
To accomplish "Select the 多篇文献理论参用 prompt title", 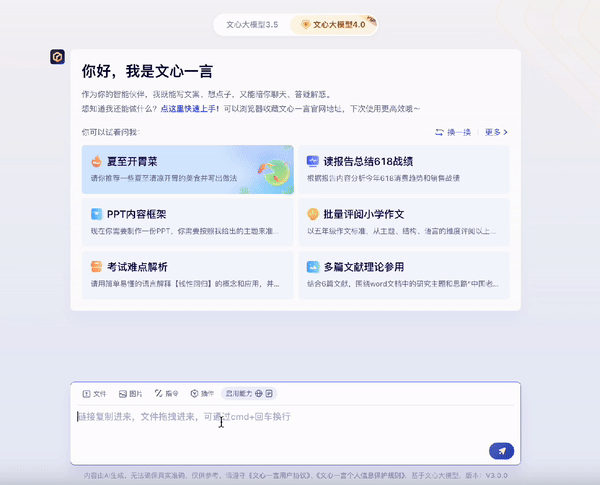I will click(364, 267).
